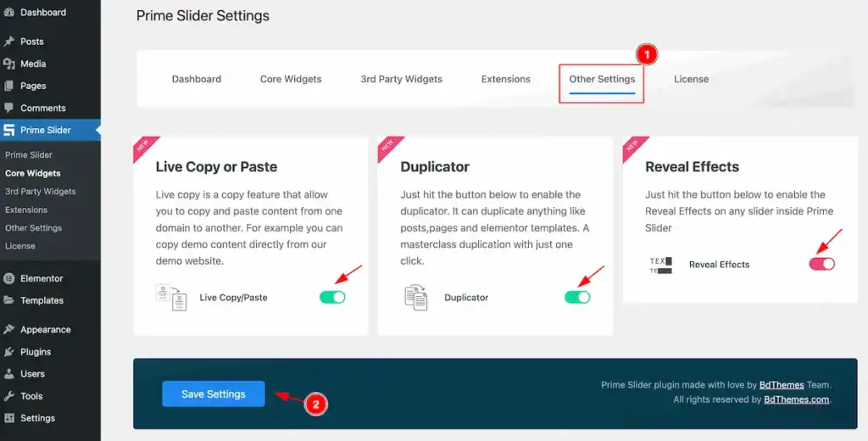The width and height of the screenshot is (868, 441).
Task: Open the BdThemes team link
Action: [x=782, y=384]
